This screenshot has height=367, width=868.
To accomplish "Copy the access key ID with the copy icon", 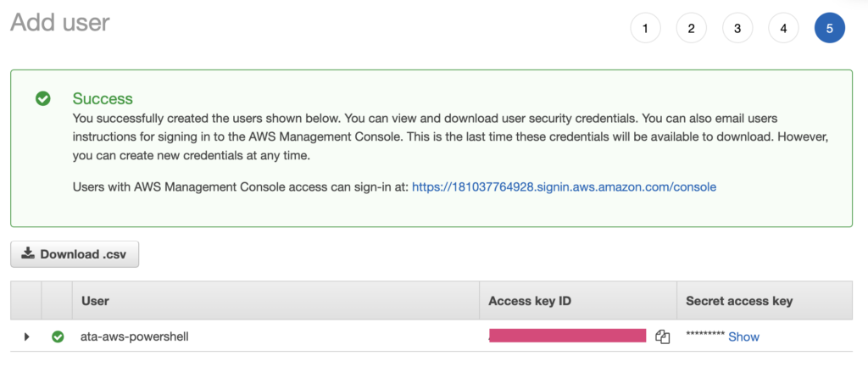I will [x=663, y=336].
